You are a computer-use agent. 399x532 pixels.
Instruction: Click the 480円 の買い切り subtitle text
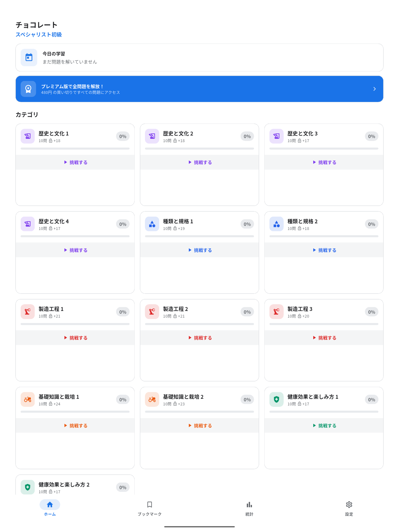click(80, 93)
